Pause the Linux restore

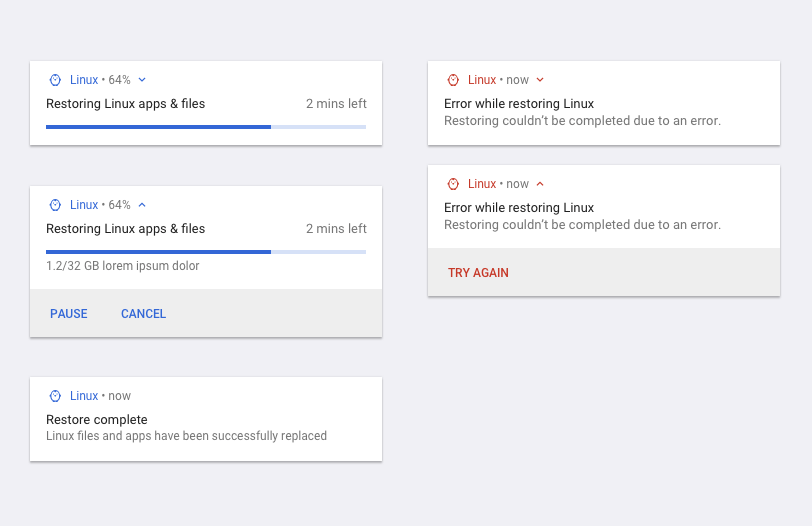69,314
